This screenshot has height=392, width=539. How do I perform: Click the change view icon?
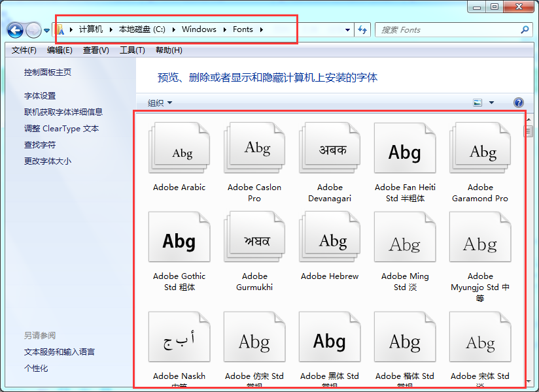click(478, 103)
